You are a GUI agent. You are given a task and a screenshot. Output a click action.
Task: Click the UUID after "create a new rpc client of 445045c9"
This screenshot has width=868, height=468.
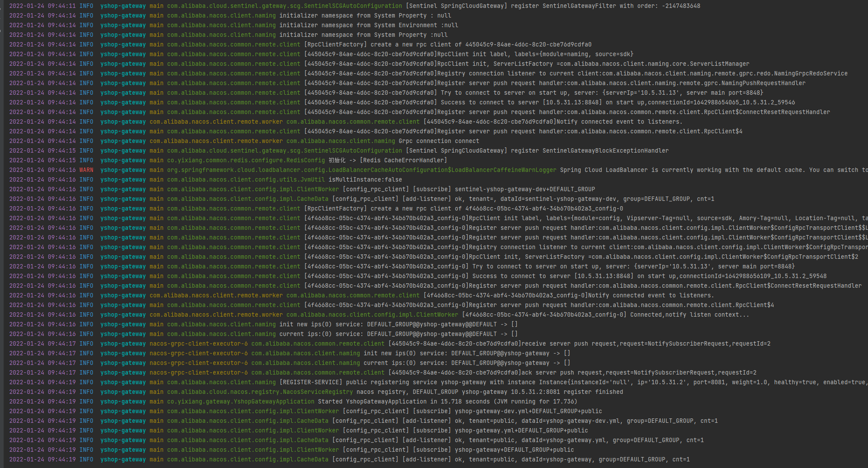pyautogui.click(x=529, y=44)
